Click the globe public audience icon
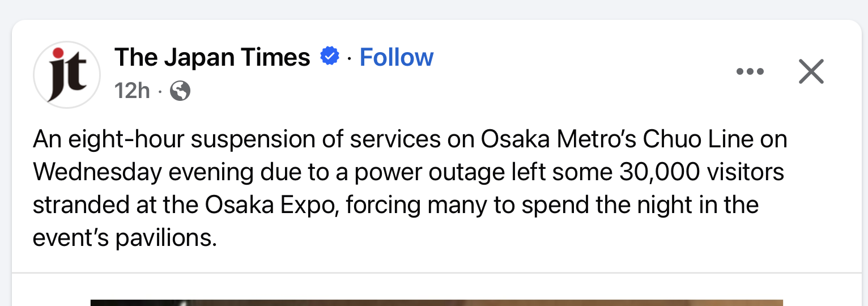The width and height of the screenshot is (868, 306). point(180,91)
